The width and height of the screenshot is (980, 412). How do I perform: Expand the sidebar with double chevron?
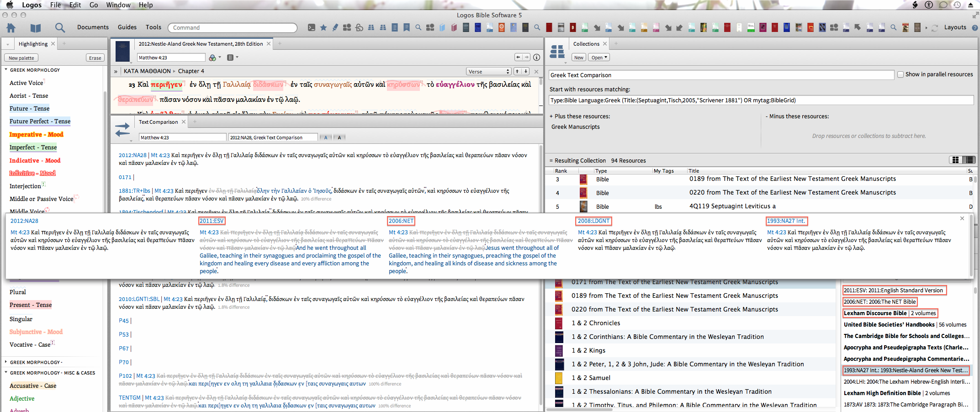(116, 71)
